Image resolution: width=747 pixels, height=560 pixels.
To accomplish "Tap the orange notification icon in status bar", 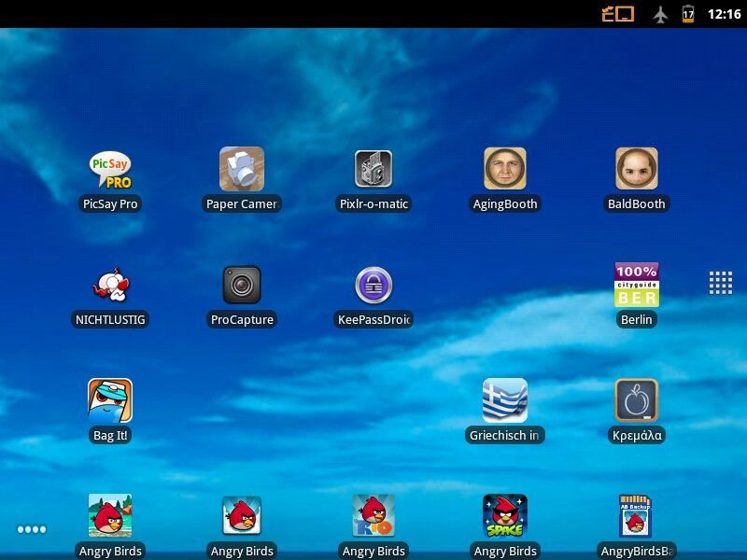I will tap(618, 14).
